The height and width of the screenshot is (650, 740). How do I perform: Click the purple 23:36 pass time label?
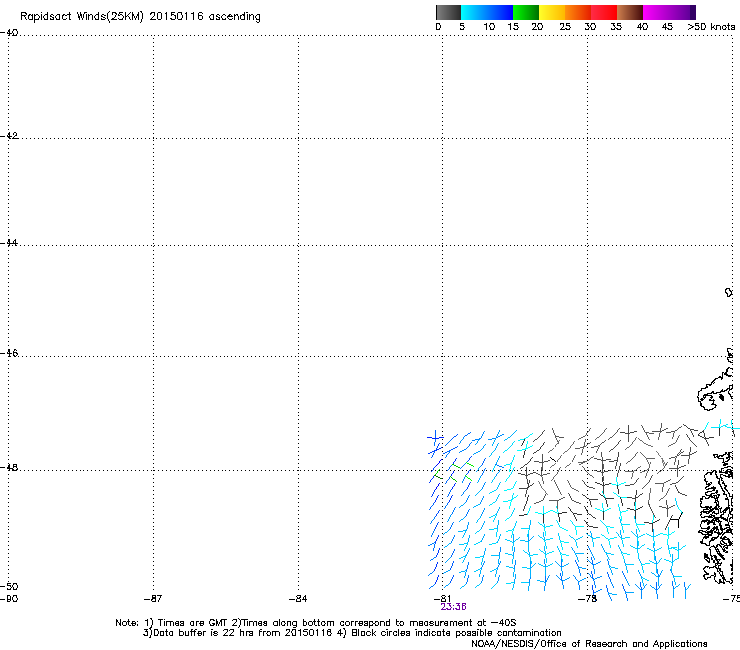click(453, 607)
